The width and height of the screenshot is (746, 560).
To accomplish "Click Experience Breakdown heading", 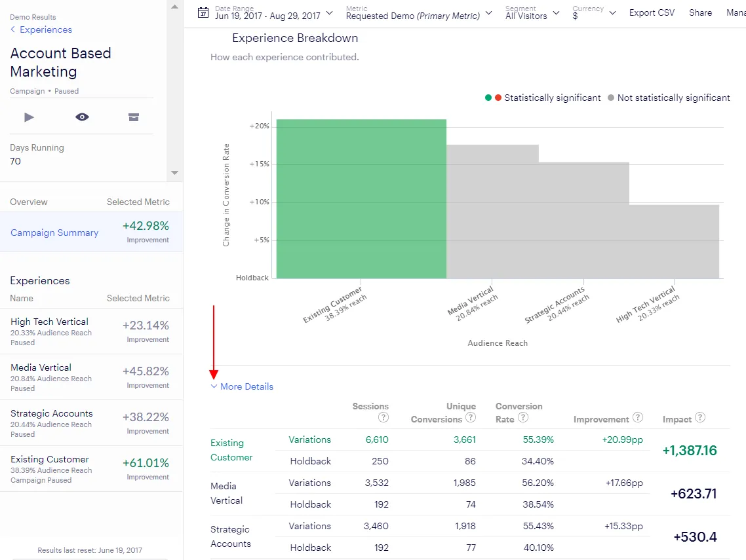I will pyautogui.click(x=295, y=38).
